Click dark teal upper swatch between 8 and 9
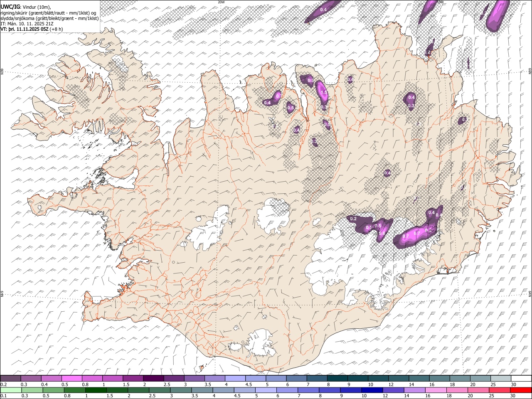532x399 pixels. coord(337,378)
